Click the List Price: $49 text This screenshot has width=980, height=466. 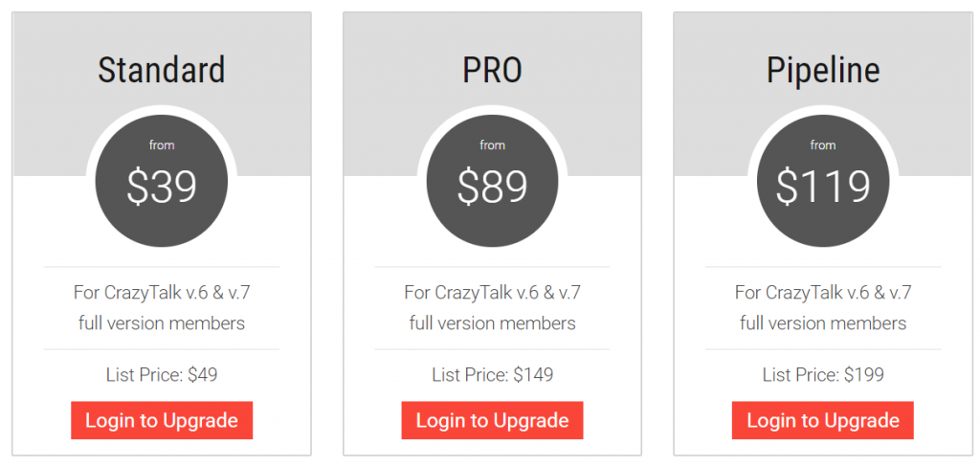coord(161,375)
